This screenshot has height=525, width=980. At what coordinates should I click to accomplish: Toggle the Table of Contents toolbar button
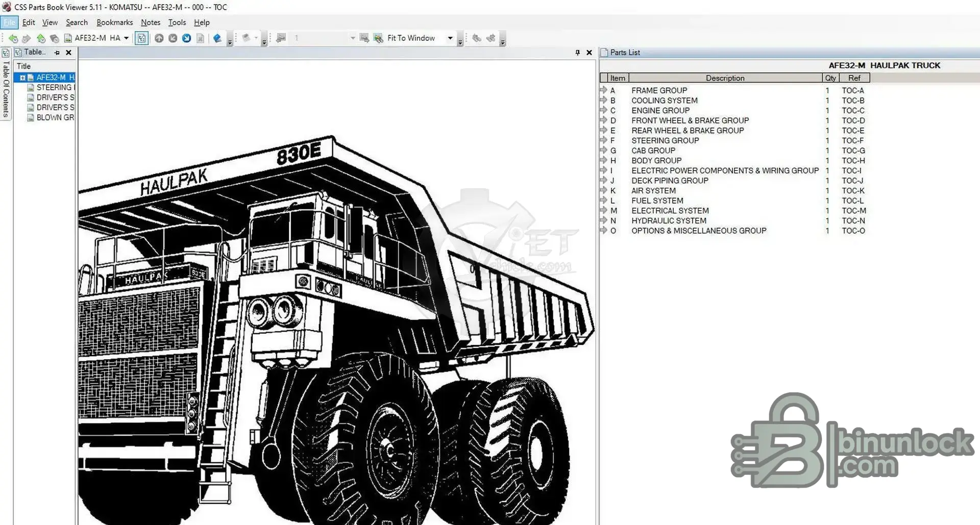(141, 38)
